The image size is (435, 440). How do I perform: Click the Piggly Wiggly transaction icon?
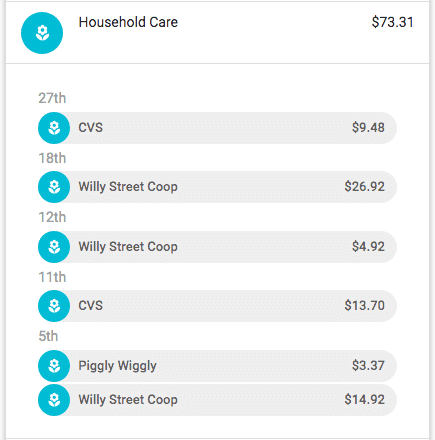(x=54, y=366)
